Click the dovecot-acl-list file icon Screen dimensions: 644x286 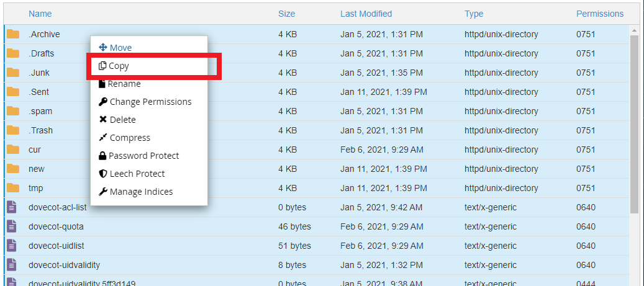(x=12, y=207)
